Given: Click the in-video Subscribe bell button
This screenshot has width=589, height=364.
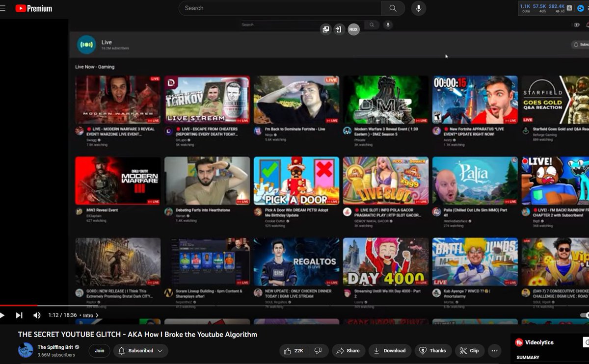Looking at the screenshot, I should (x=580, y=45).
